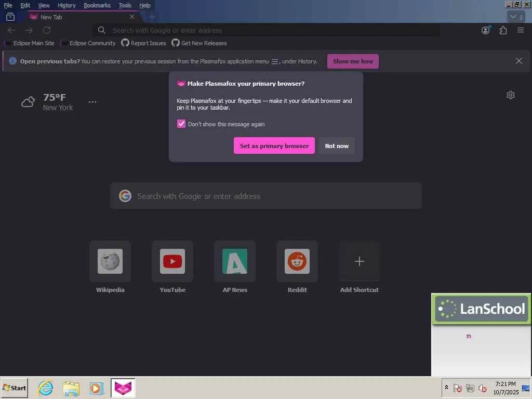
Task: Click the Plasmafox taskbar icon
Action: tap(123, 388)
